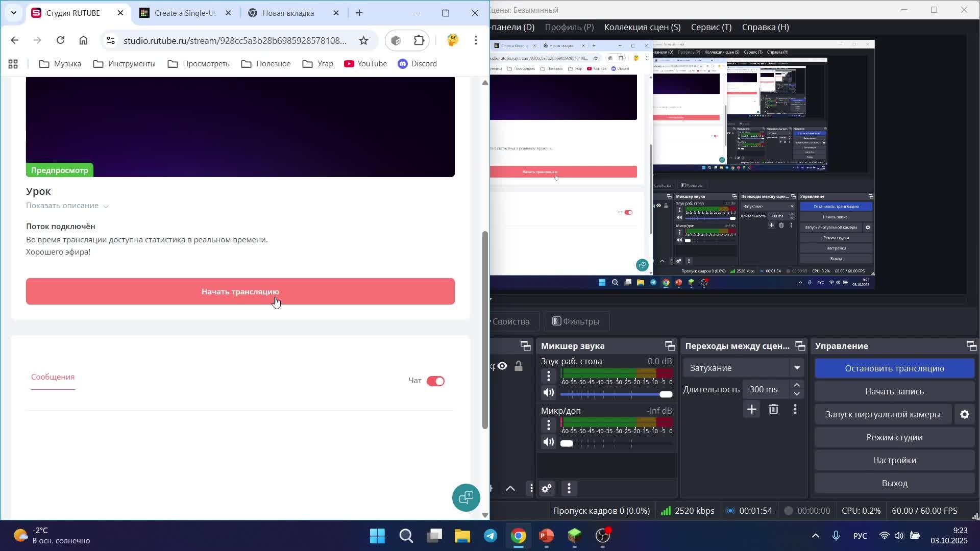
Task: Mute the desktop audio speaker icon
Action: point(549,393)
